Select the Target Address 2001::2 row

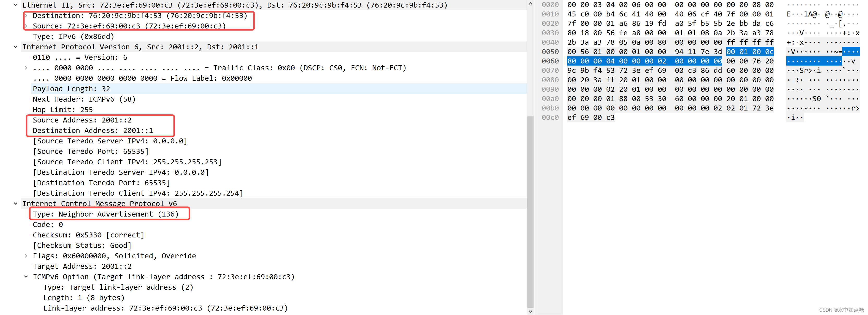click(x=82, y=266)
